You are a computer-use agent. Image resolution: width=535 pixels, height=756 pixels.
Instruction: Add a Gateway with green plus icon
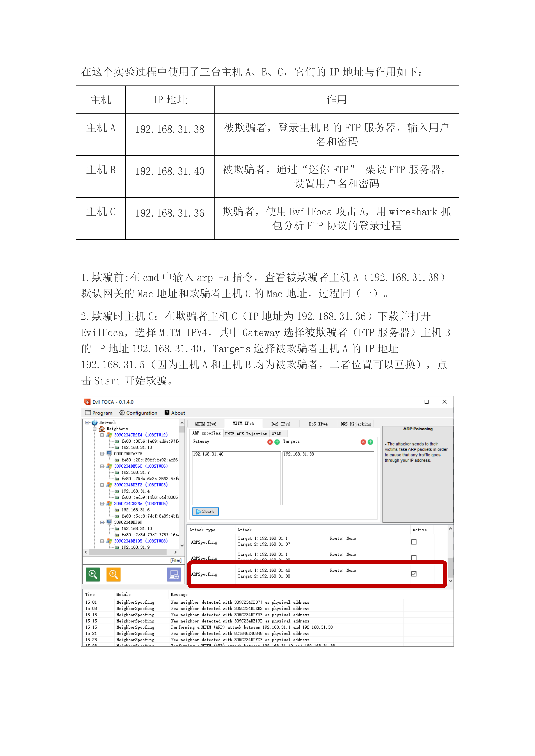pos(277,442)
